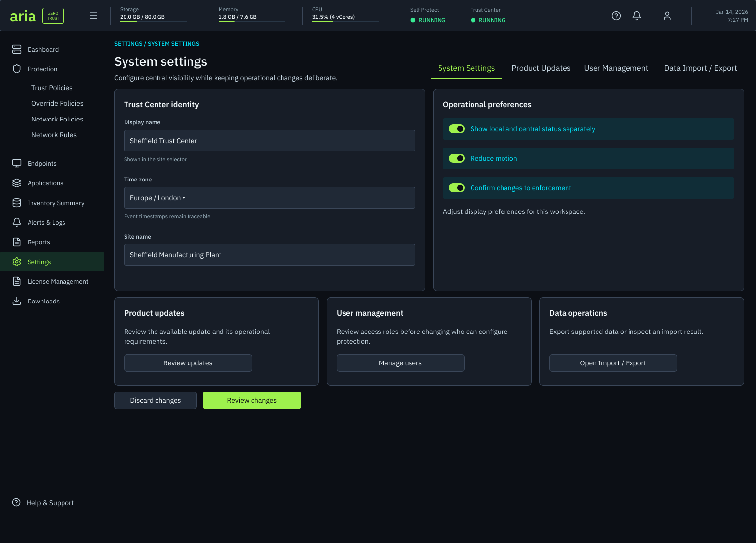Viewport: 756px width, 543px height.
Task: Click the Reports document icon
Action: click(x=17, y=242)
